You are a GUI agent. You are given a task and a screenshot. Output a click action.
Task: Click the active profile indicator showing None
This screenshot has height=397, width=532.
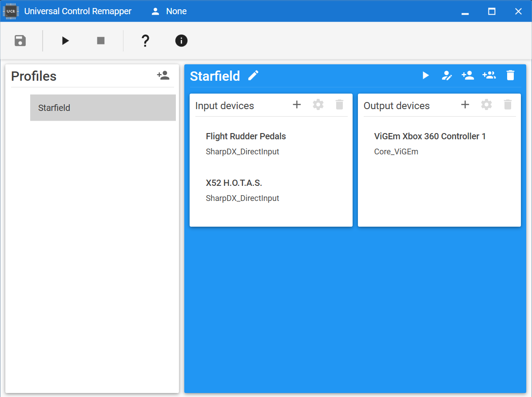pyautogui.click(x=169, y=11)
